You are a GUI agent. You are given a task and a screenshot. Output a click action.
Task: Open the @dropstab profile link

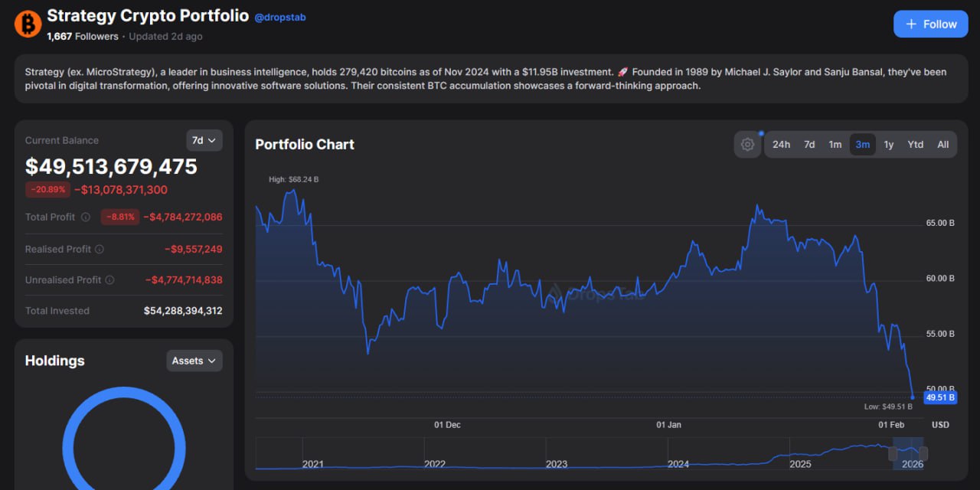(280, 17)
